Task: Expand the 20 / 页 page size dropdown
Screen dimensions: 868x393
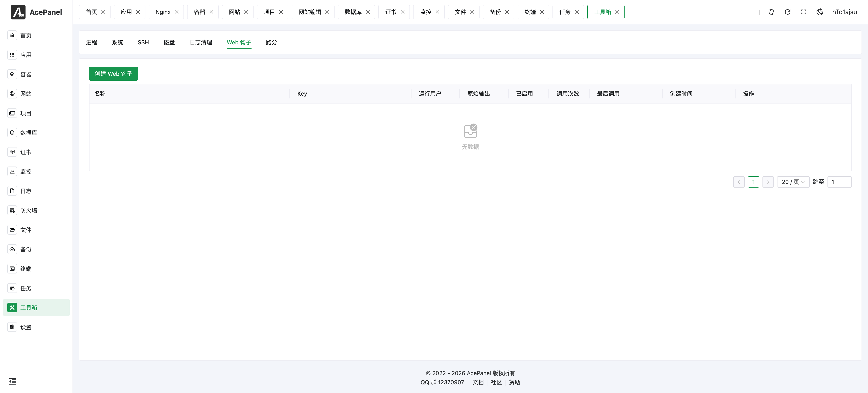Action: click(x=793, y=182)
